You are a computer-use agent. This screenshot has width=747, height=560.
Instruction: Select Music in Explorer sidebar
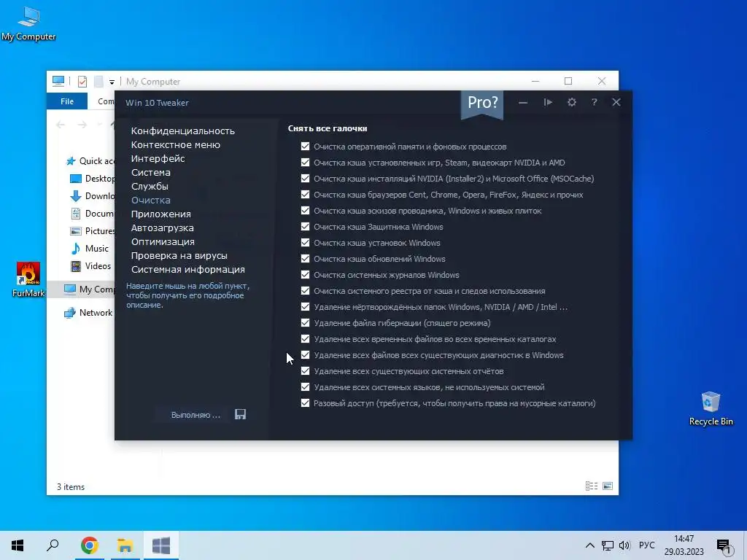(x=90, y=248)
